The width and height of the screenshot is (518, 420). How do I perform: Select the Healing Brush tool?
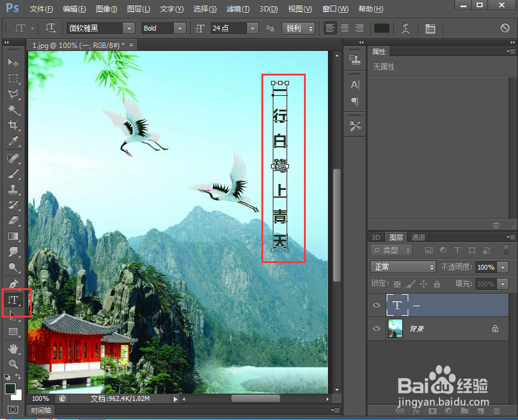pyautogui.click(x=13, y=158)
